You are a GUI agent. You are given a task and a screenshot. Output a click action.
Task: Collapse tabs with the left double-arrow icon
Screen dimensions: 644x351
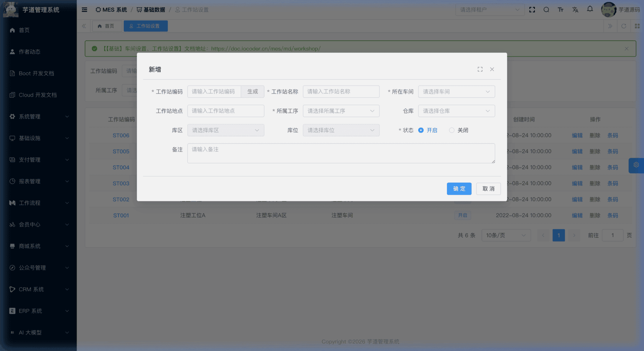click(84, 26)
